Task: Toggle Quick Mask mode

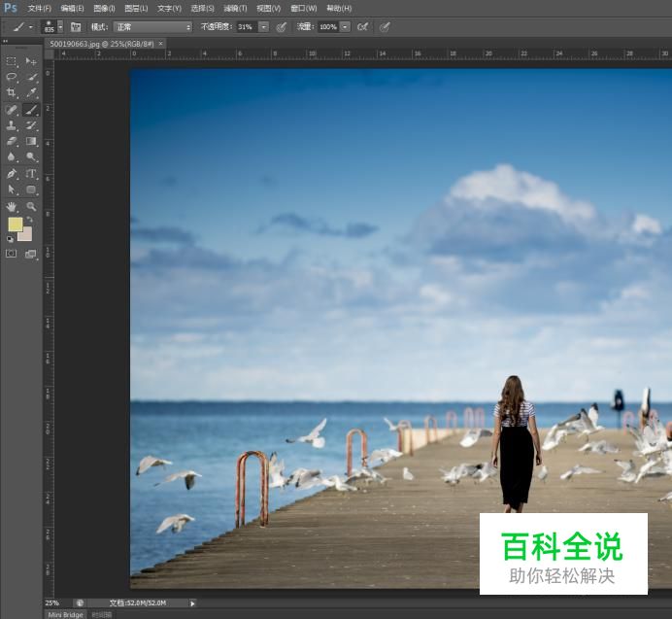Action: click(x=11, y=254)
